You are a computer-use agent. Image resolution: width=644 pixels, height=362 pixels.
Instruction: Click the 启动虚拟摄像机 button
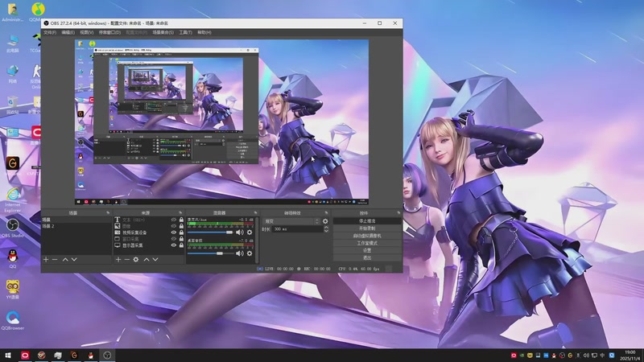(367, 236)
